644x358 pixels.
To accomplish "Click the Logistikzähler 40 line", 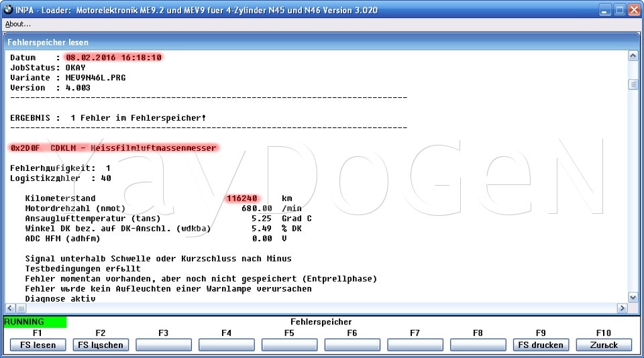I will pyautogui.click(x=60, y=178).
